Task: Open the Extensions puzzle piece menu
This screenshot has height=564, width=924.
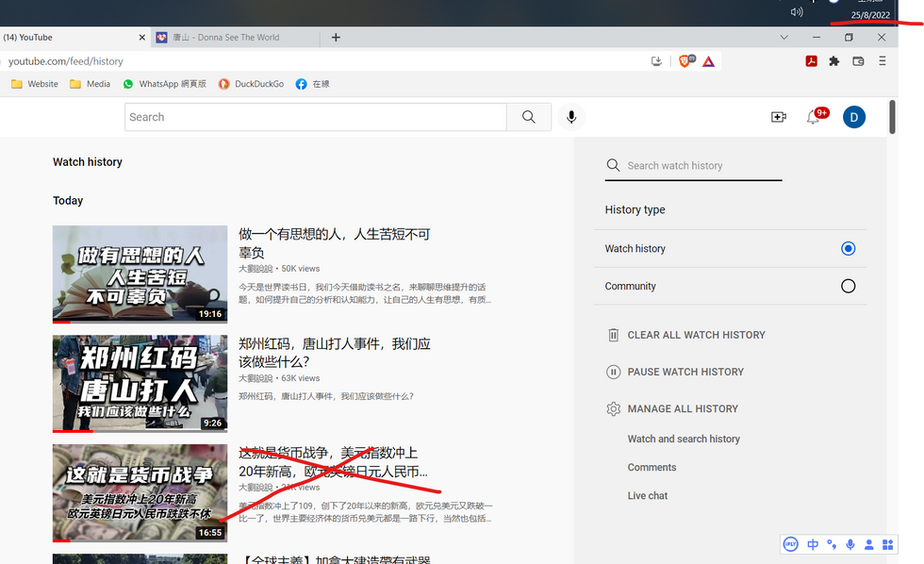Action: 833,60
